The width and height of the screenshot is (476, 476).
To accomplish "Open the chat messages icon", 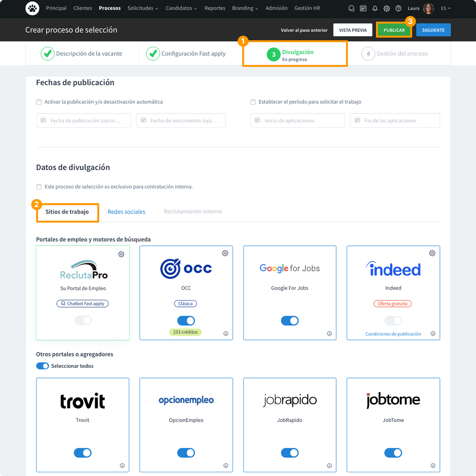I will pyautogui.click(x=351, y=8).
